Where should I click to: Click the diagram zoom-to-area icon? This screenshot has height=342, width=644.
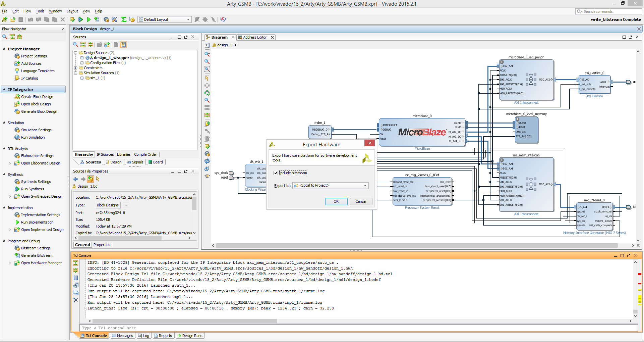(207, 69)
